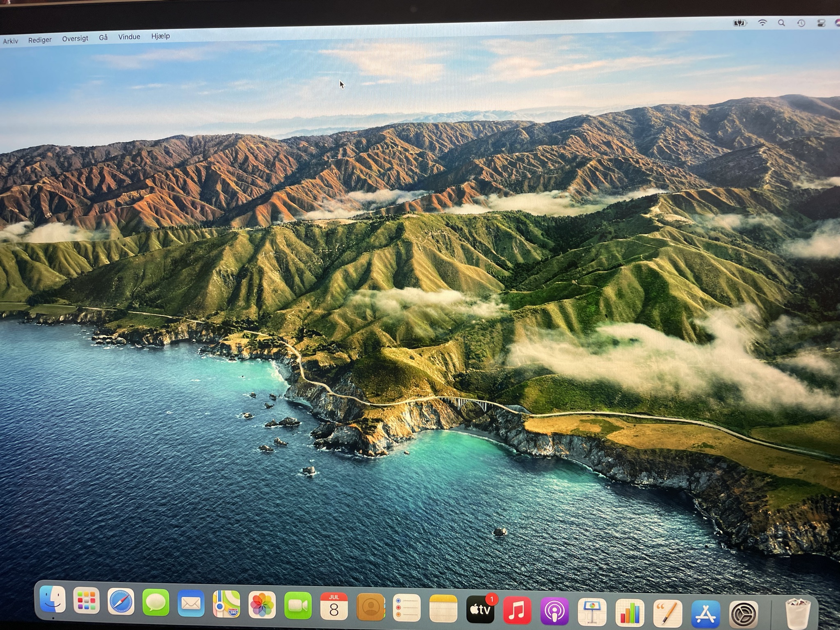Open the Hjælp menu
This screenshot has height=630, width=840.
(x=160, y=36)
